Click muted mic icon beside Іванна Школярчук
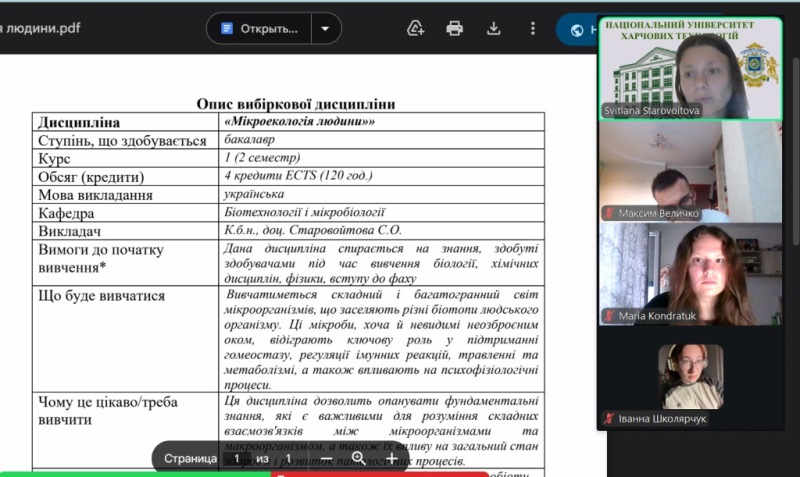The image size is (800, 477). (609, 419)
